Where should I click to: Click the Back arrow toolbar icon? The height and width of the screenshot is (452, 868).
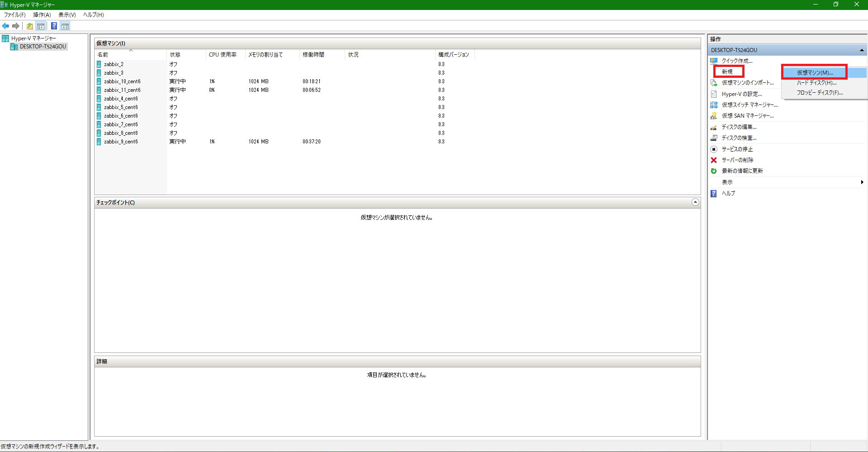point(5,26)
